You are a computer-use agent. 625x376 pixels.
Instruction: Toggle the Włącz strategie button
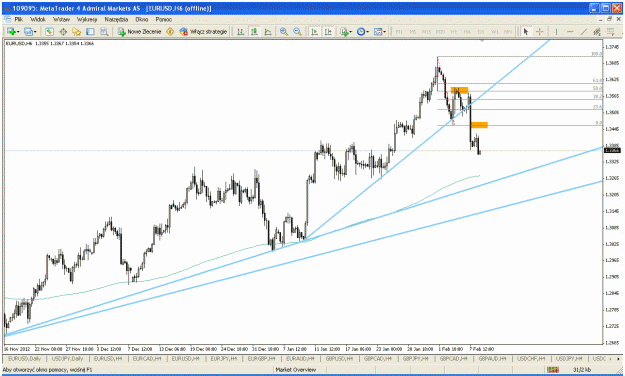[203, 31]
